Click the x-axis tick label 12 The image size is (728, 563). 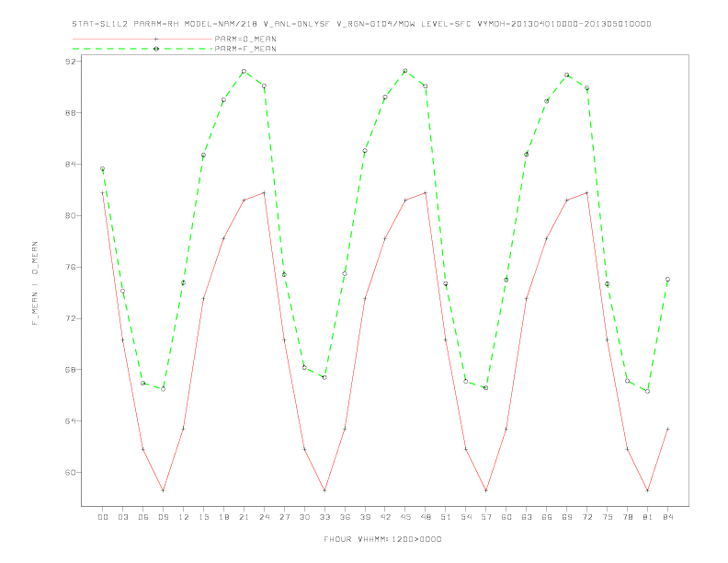point(184,517)
